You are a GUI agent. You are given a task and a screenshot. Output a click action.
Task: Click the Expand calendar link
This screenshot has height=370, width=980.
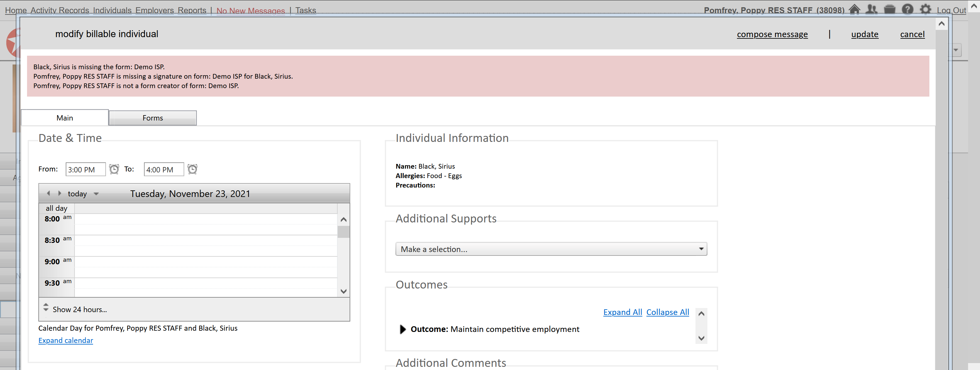pyautogui.click(x=65, y=340)
